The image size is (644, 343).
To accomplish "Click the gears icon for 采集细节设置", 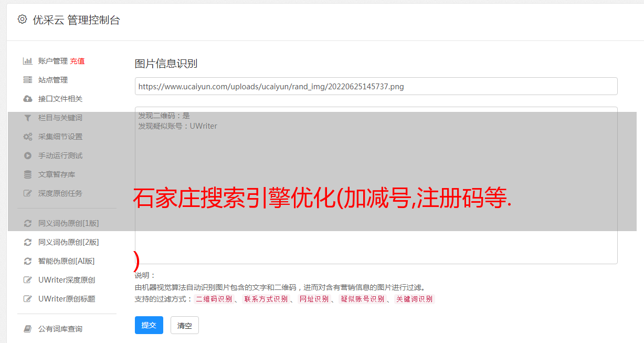I will tap(28, 137).
